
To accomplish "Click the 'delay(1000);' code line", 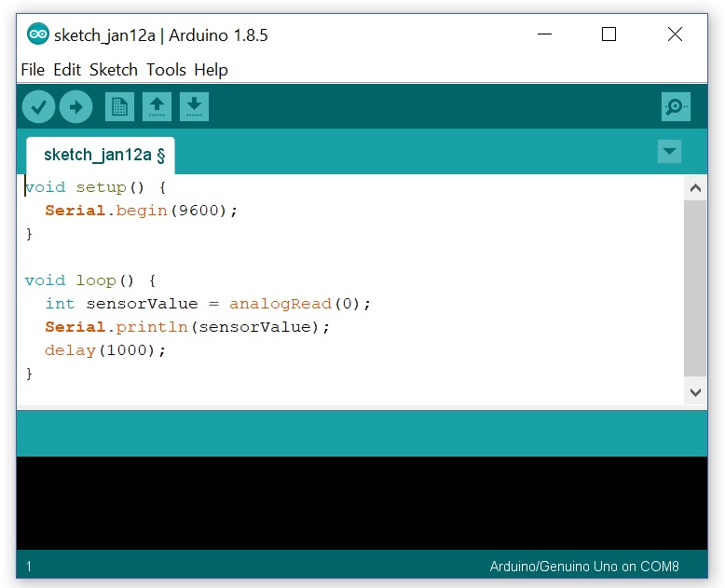I will tap(105, 350).
